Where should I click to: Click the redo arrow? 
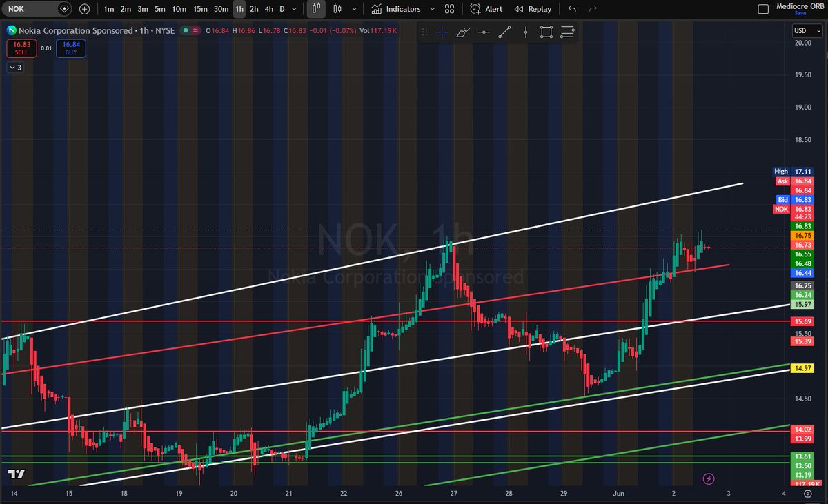tap(593, 9)
